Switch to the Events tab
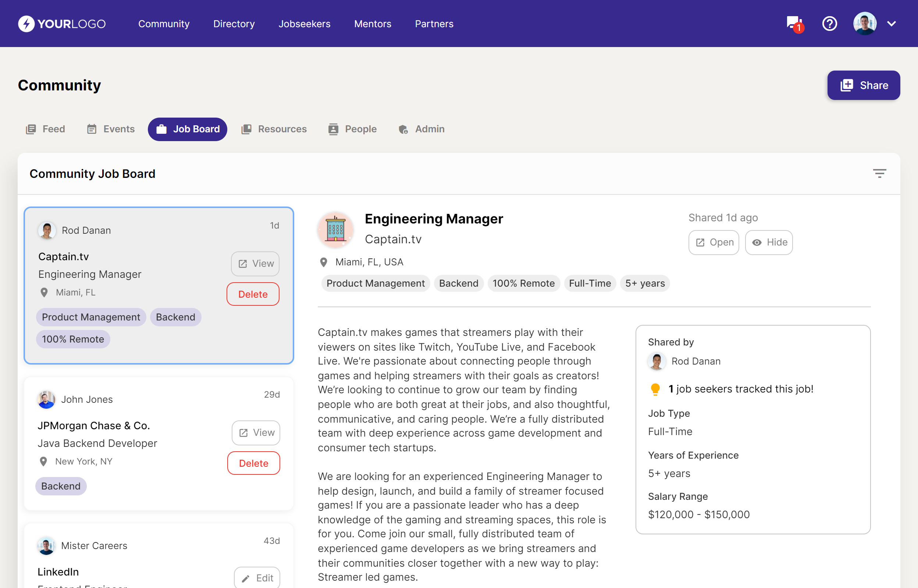Viewport: 918px width, 588px height. [x=111, y=129]
